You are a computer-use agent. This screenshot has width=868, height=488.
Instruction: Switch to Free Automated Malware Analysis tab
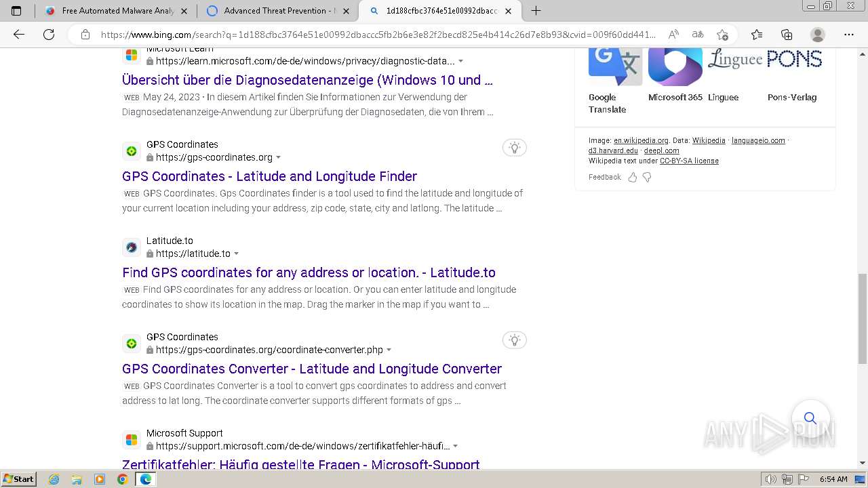(x=117, y=11)
